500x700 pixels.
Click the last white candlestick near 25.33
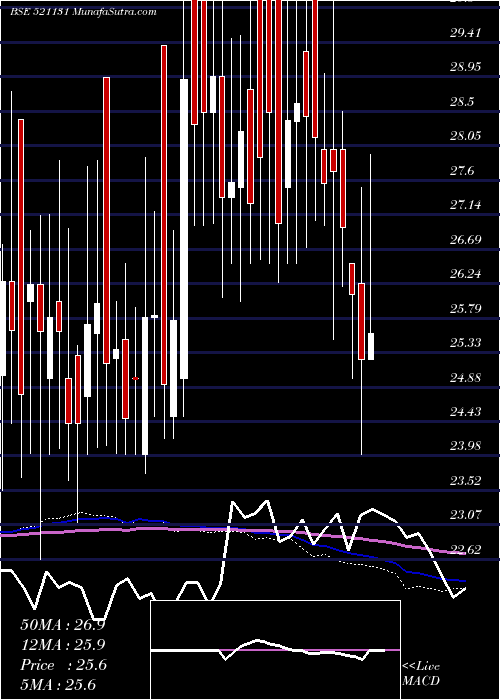tap(371, 346)
